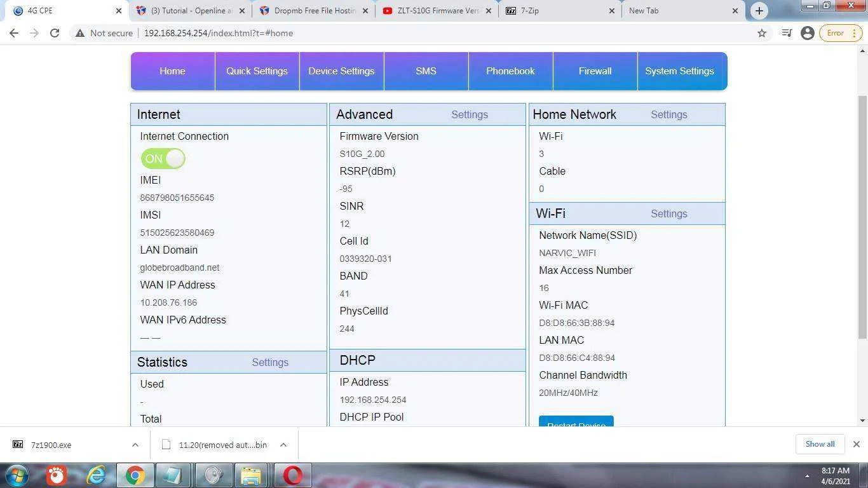Viewport: 868px width, 488px height.
Task: Switch to the ZLT-S10G Firmware YouTube tab
Action: (x=437, y=11)
